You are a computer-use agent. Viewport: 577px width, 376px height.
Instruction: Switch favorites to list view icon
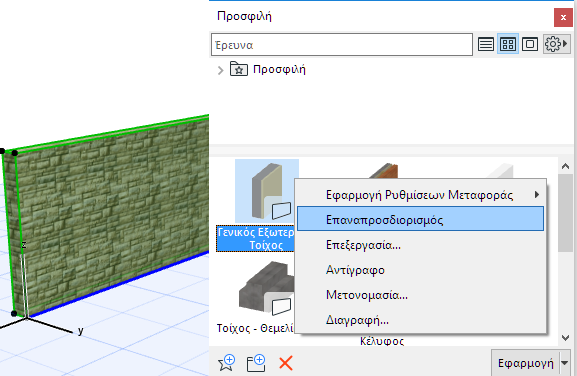coord(486,45)
